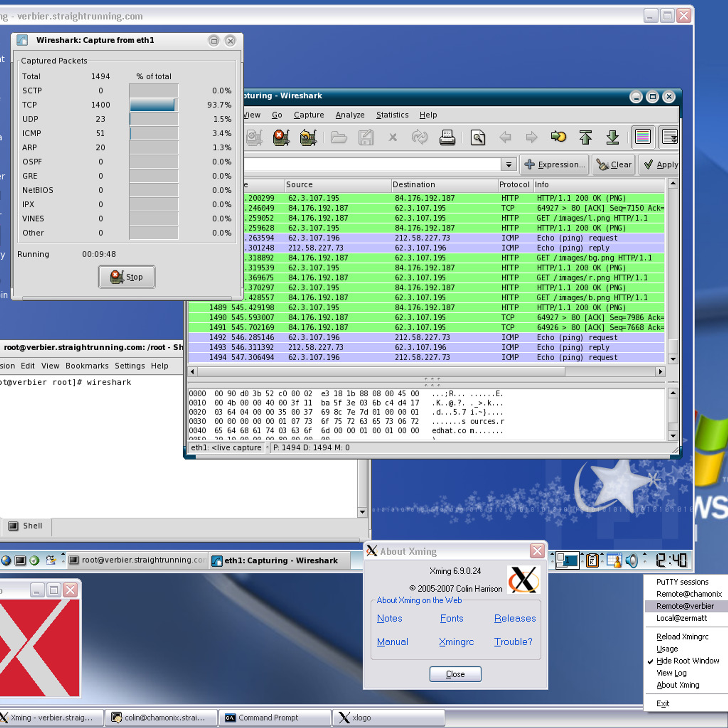Open the Wireshark Help menu
This screenshot has width=728, height=728.
pyautogui.click(x=428, y=115)
